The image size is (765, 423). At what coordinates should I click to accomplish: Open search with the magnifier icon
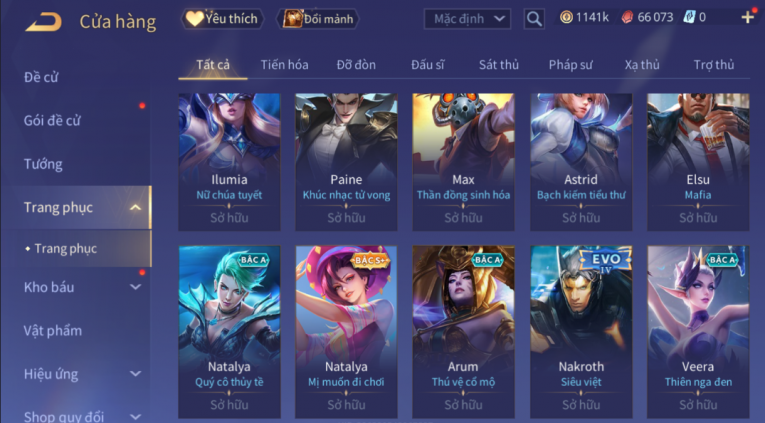(x=534, y=19)
